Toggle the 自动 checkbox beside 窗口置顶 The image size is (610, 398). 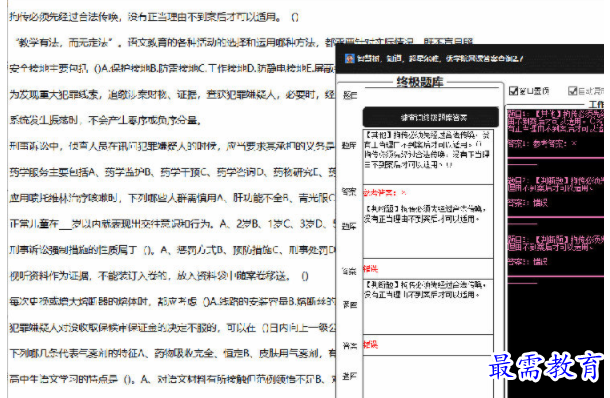[x=572, y=91]
